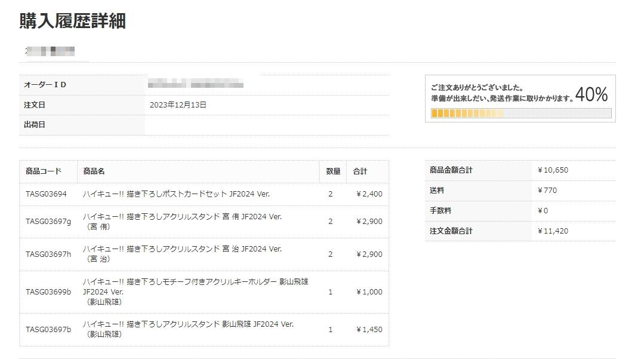
Task: Click the 商品名 column header
Action: coord(94,171)
